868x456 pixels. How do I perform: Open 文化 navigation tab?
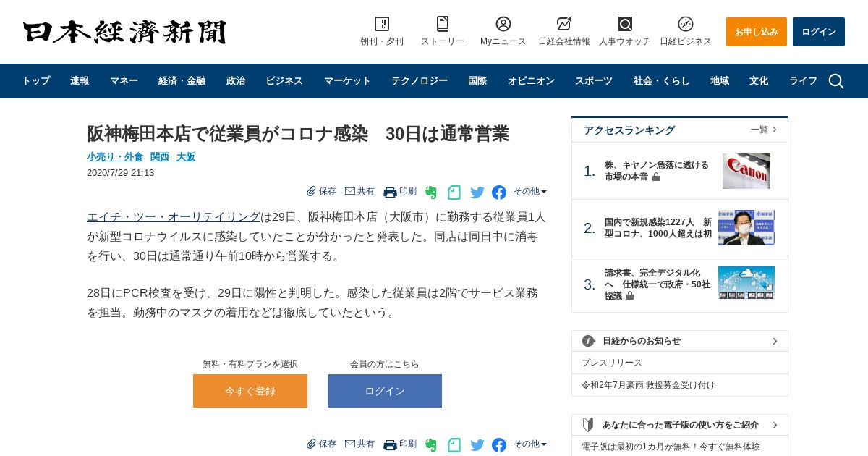759,81
